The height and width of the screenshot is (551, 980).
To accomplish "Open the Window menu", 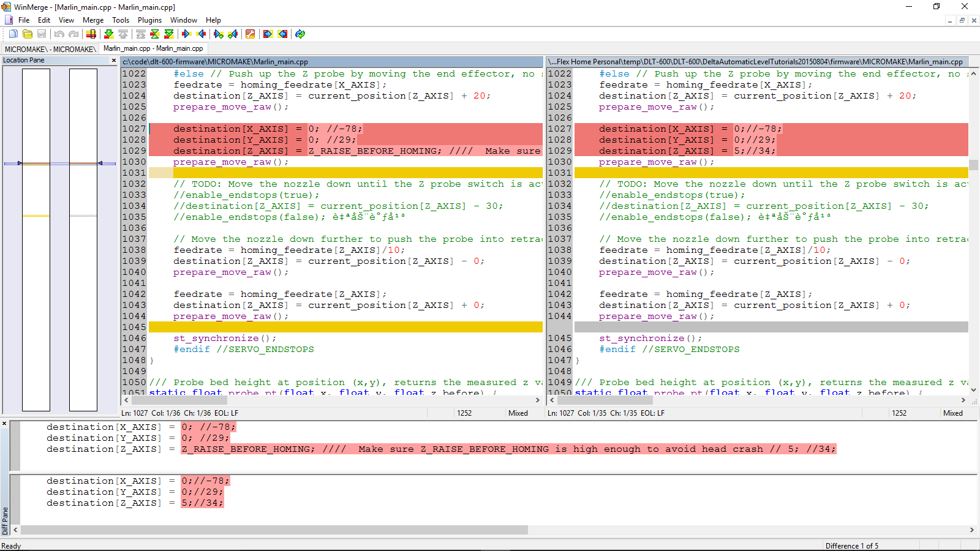I will click(184, 20).
